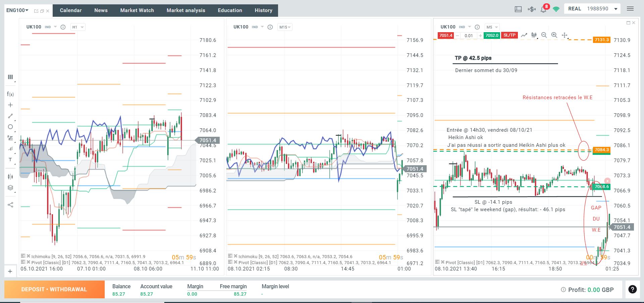Image resolution: width=644 pixels, height=303 pixels.
Task: Open the M15 timeframe dropdown
Action: pyautogui.click(x=285, y=27)
